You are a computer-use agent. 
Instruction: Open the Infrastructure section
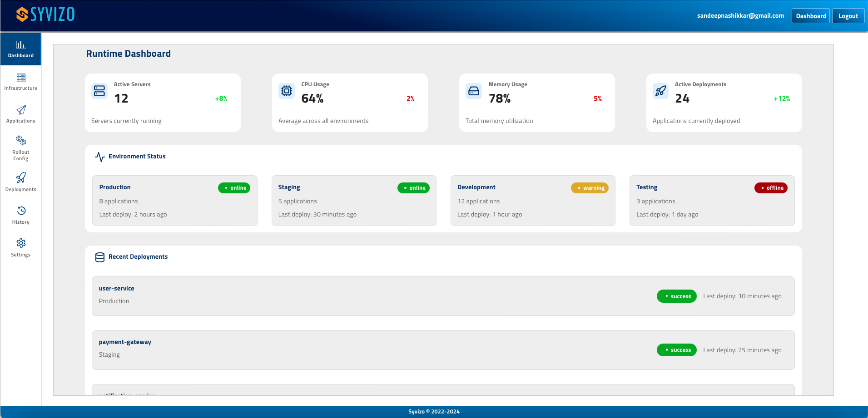coord(21,82)
